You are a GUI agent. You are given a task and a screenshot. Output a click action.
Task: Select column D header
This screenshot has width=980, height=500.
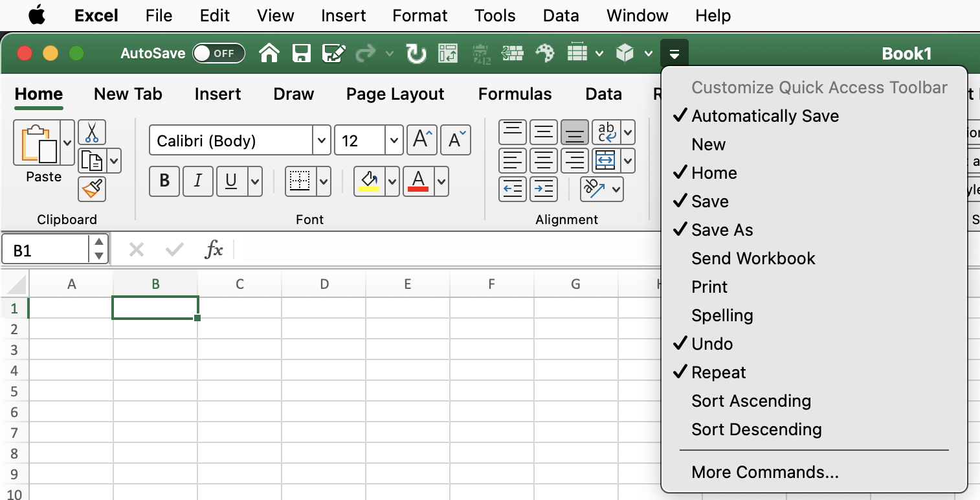coord(324,284)
